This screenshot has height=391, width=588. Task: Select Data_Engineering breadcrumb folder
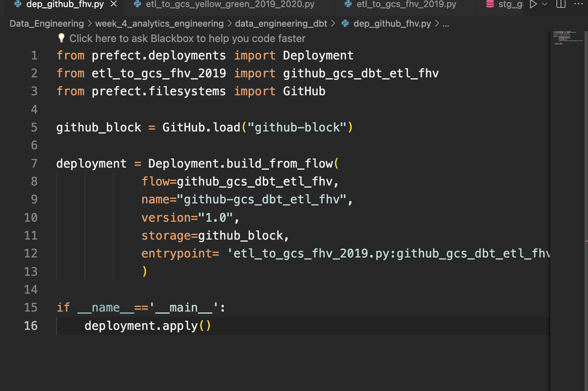(47, 24)
